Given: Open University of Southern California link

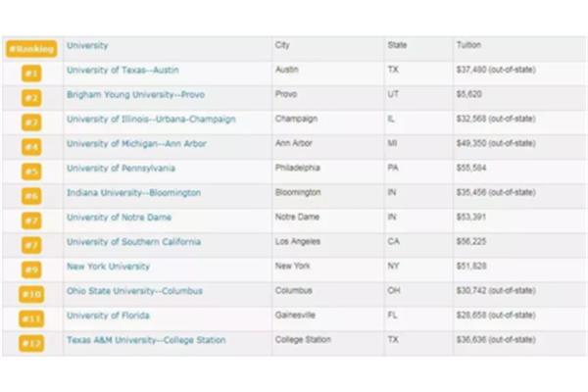Looking at the screenshot, I should click(133, 242).
